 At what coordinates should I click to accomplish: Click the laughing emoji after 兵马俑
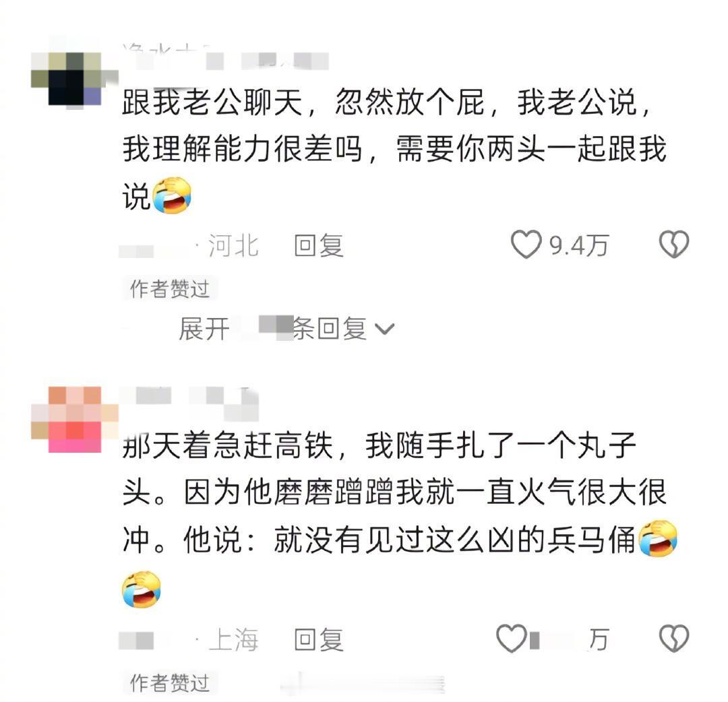click(658, 539)
